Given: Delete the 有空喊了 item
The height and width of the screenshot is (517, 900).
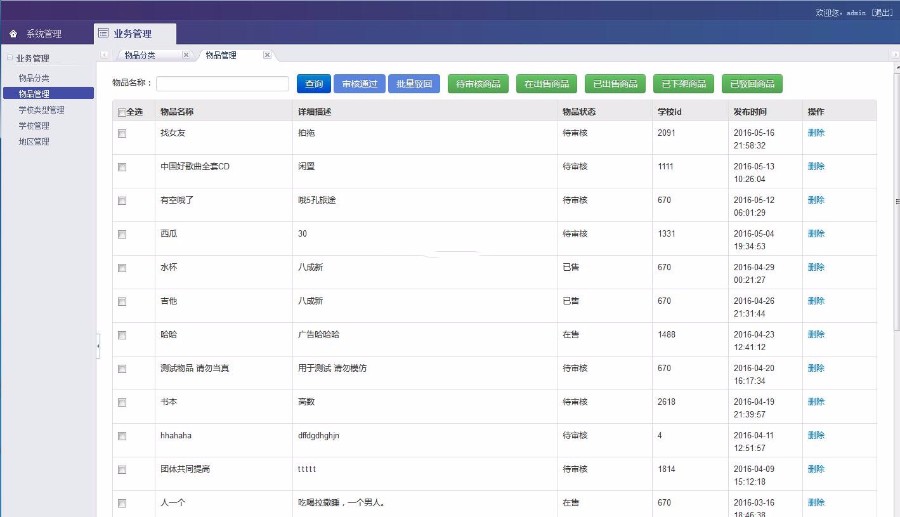Looking at the screenshot, I should (x=816, y=200).
